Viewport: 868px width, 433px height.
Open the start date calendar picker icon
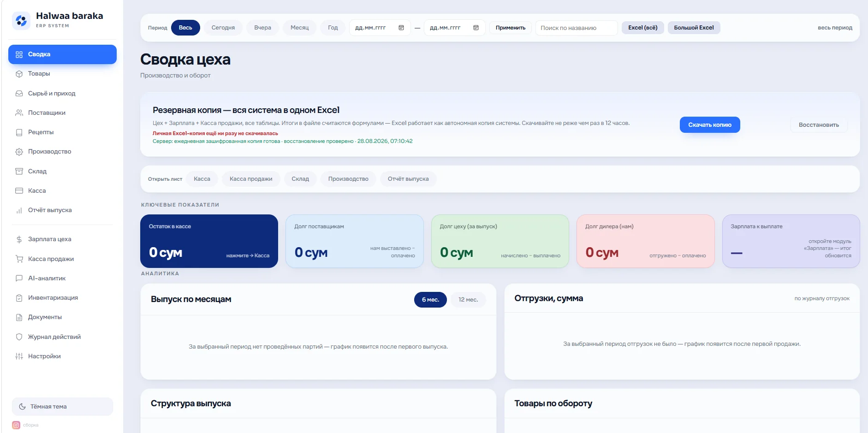pyautogui.click(x=401, y=28)
